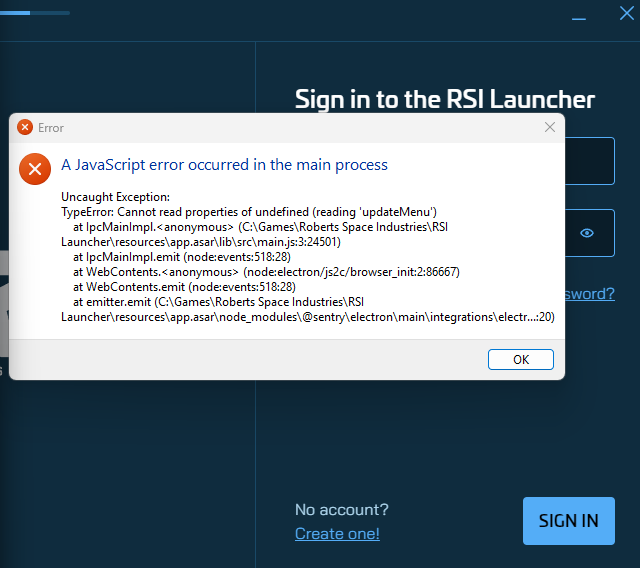Screen dimensions: 640x568
Task: Click the 'A JavaScript error occurred in the main process' heading
Action: (x=224, y=165)
